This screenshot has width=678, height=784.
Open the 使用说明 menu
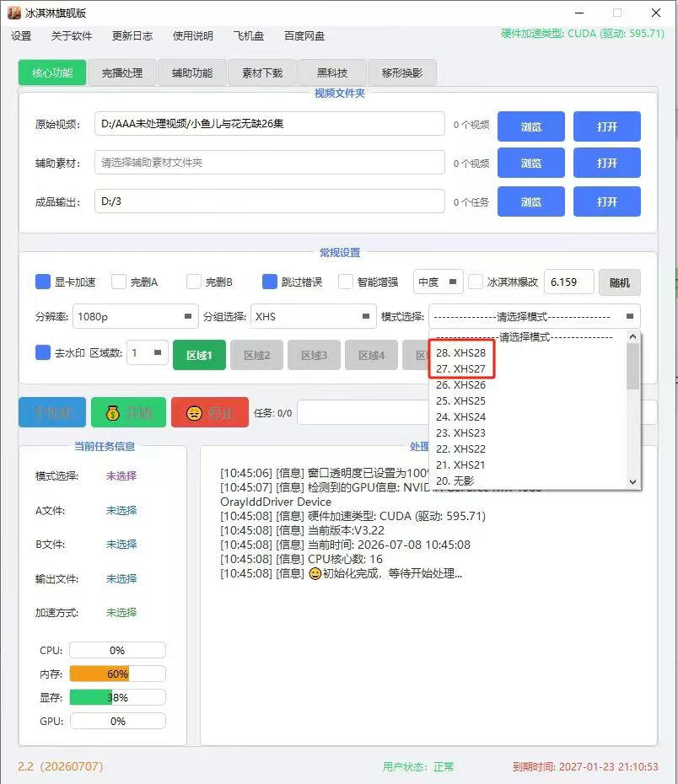point(192,36)
